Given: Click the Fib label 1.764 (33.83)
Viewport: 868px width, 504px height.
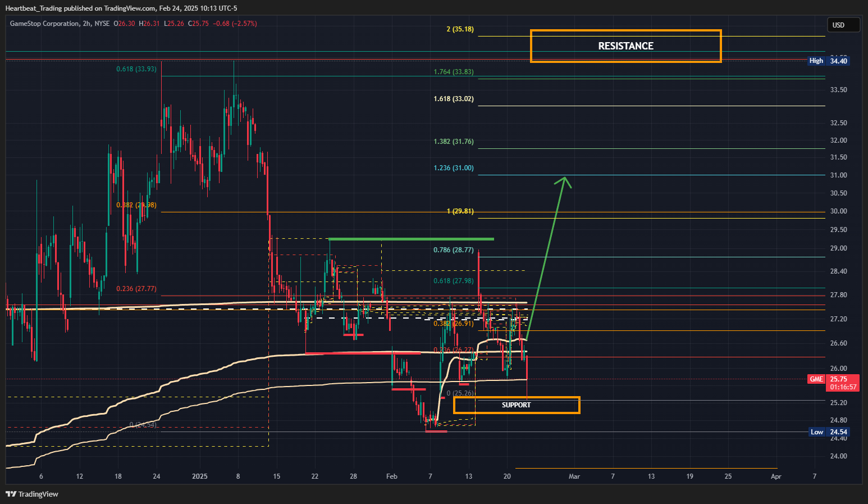Looking at the screenshot, I should (x=454, y=72).
